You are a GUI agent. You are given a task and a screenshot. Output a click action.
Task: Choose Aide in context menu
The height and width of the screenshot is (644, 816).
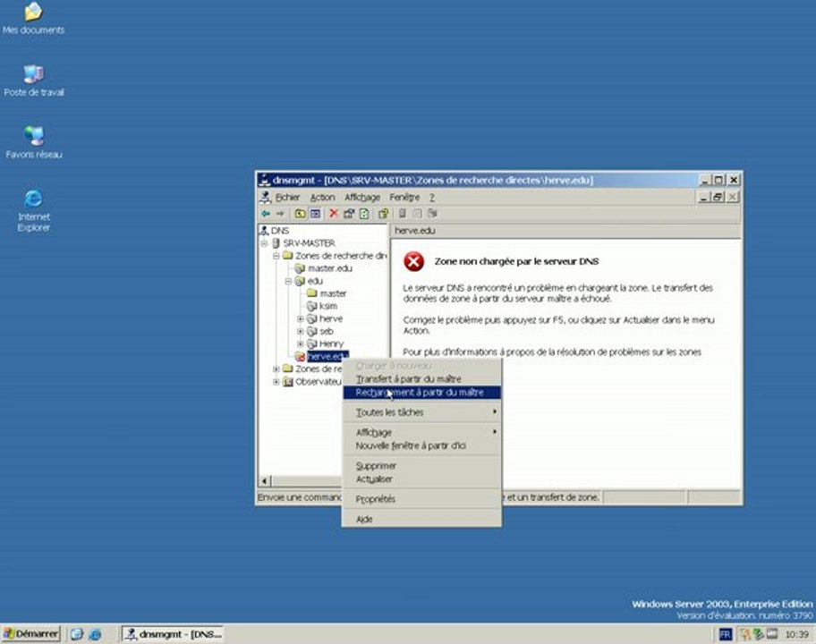pyautogui.click(x=421, y=519)
